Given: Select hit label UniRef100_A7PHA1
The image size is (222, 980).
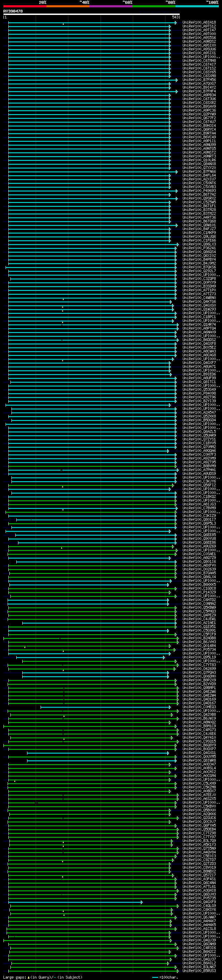Looking at the screenshot, I should click(199, 470).
